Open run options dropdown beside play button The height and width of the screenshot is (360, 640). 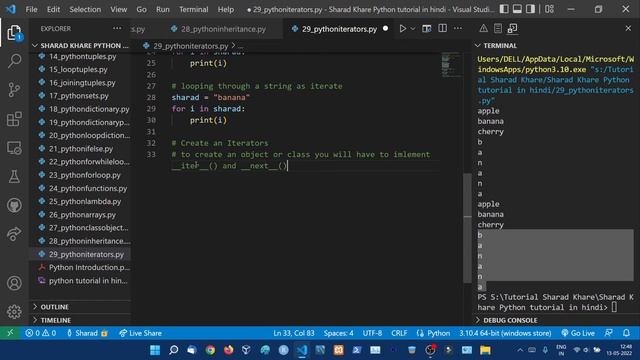[x=413, y=29]
